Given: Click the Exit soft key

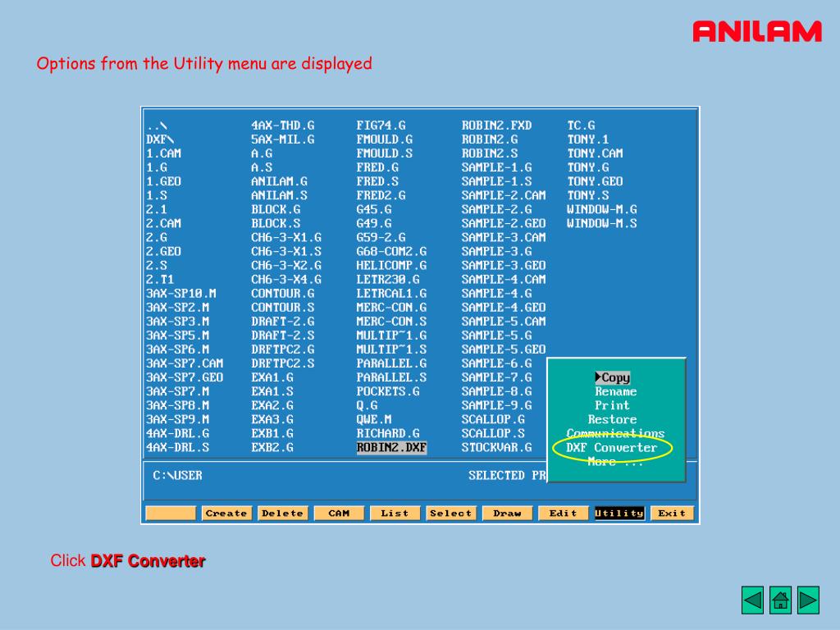Looking at the screenshot, I should (672, 514).
